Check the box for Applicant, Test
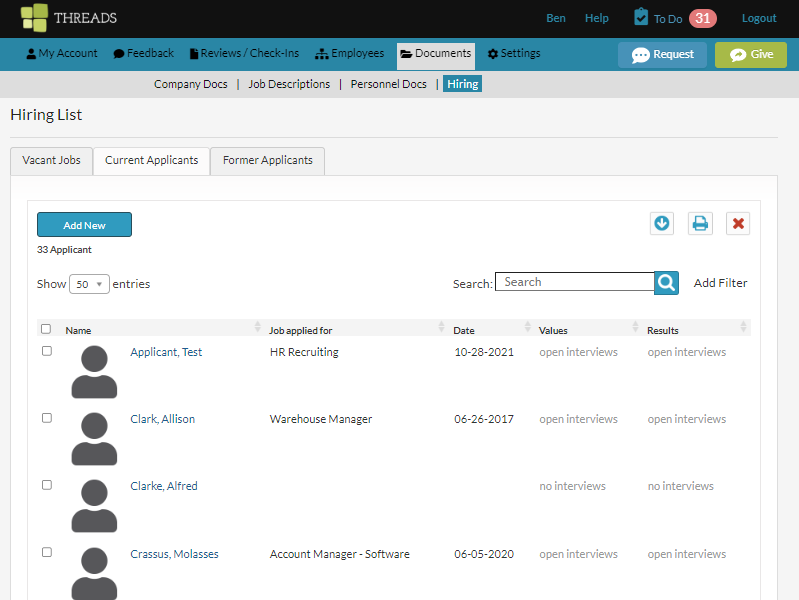This screenshot has width=799, height=600. coord(47,351)
